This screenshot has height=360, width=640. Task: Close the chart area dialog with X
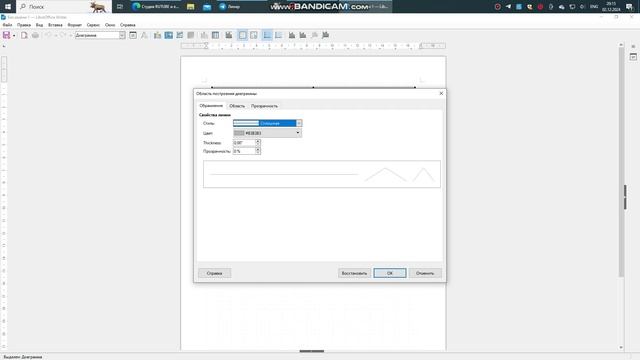[x=441, y=93]
